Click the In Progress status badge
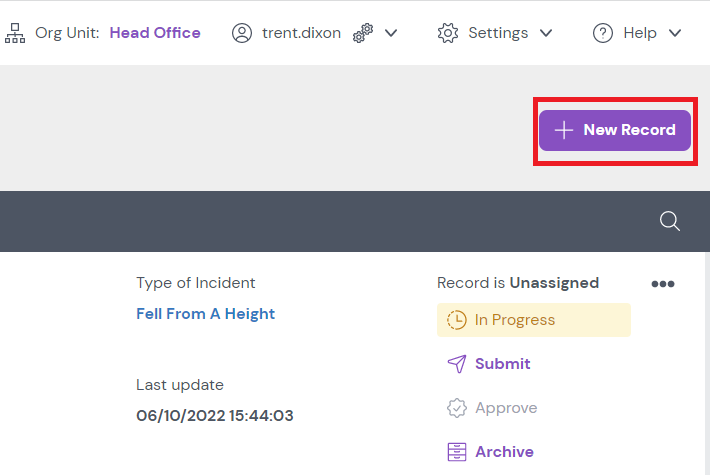This screenshot has width=710, height=475. pos(533,320)
